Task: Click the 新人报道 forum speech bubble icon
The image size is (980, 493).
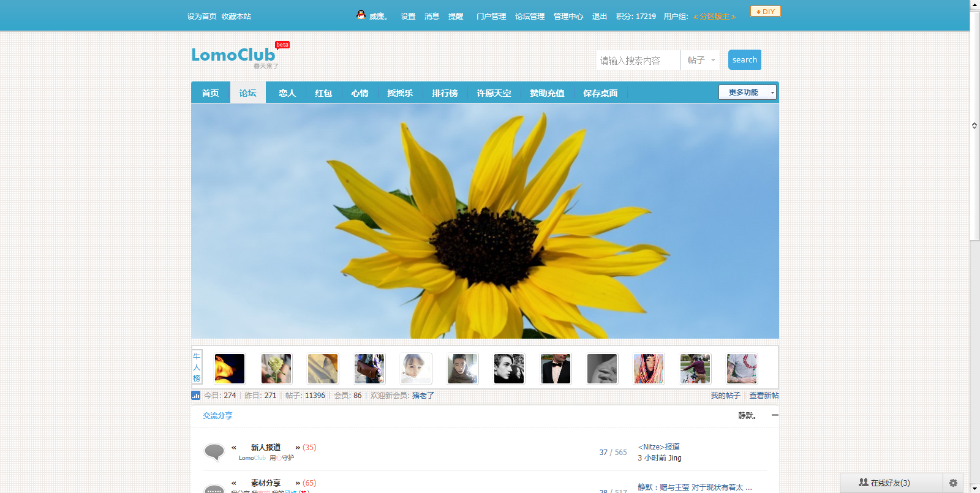Action: pos(214,452)
